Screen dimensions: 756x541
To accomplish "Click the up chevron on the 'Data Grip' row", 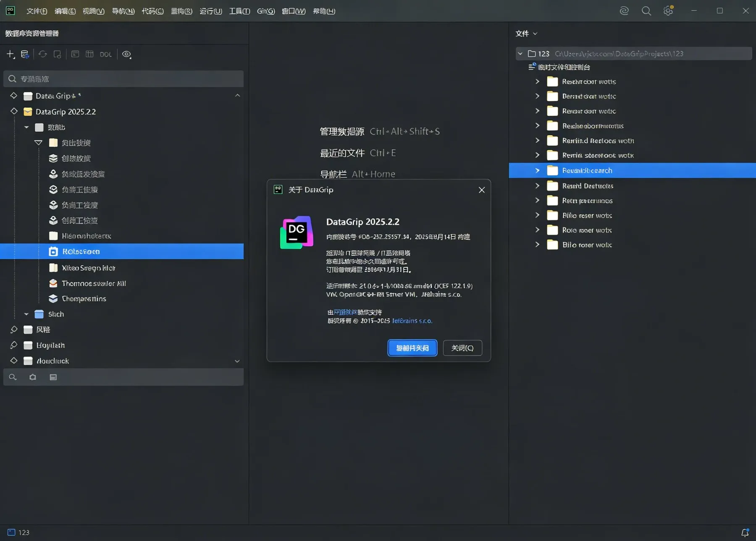I will [237, 96].
